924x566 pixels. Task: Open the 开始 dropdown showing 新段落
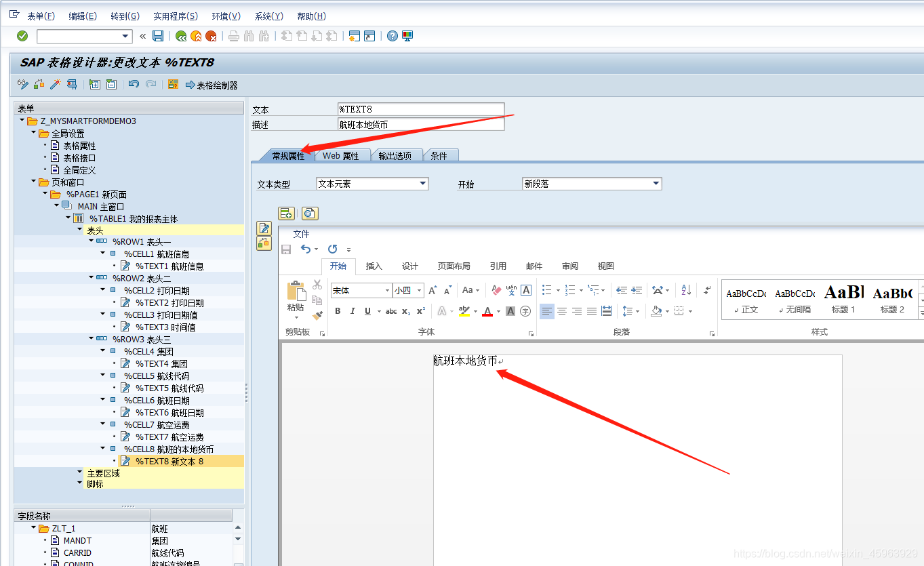[x=656, y=183]
